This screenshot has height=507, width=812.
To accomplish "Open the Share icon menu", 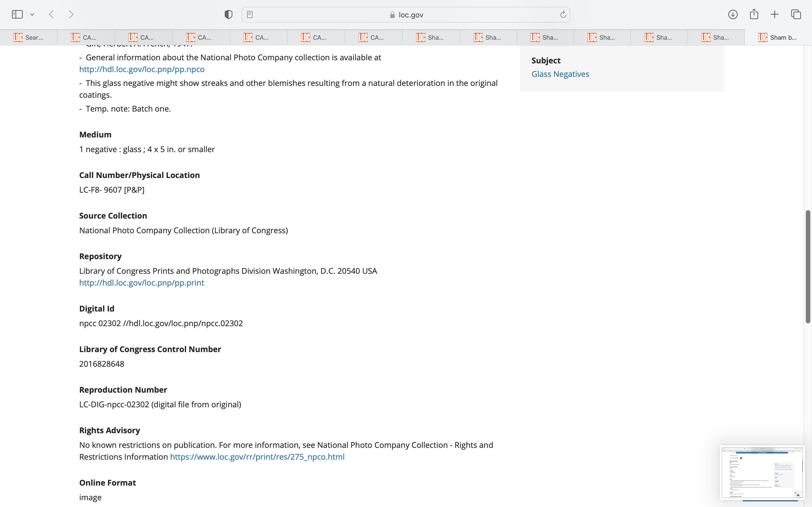I will 754,14.
